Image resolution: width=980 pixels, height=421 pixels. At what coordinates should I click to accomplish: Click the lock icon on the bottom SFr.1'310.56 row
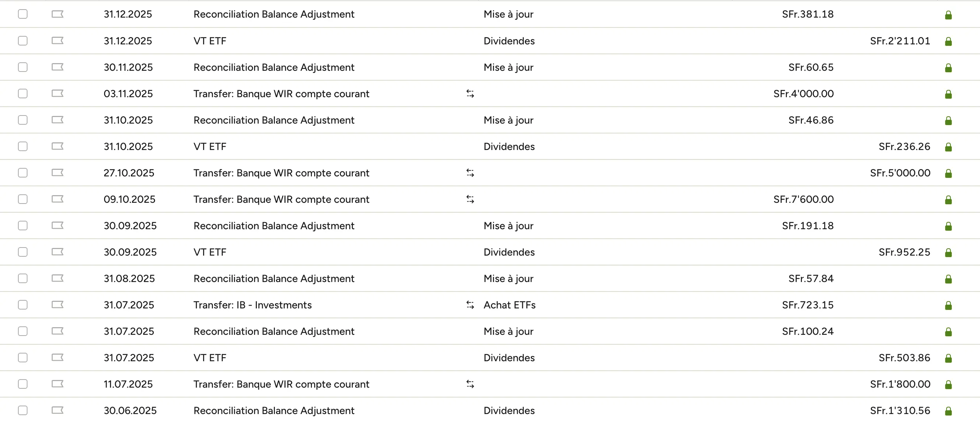click(949, 410)
